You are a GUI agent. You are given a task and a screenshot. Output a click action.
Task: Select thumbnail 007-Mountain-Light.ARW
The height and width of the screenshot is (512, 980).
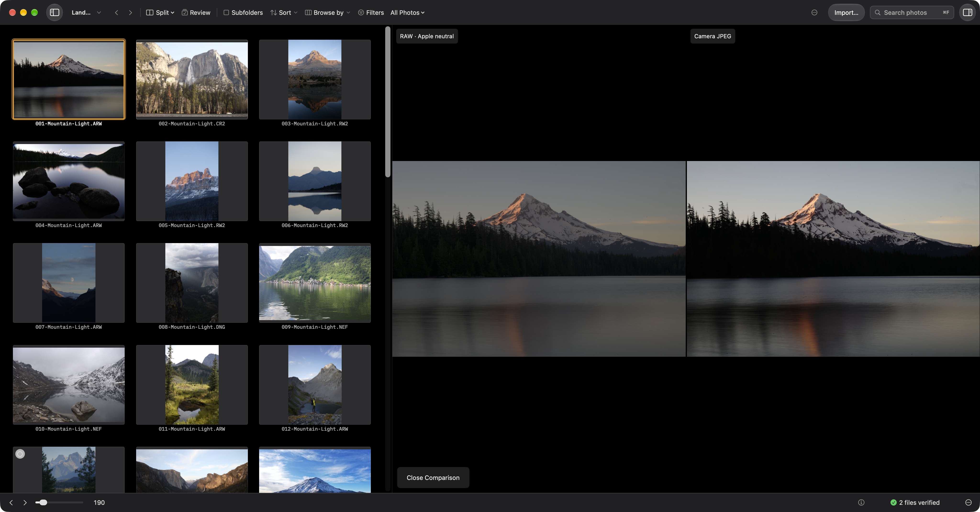68,283
